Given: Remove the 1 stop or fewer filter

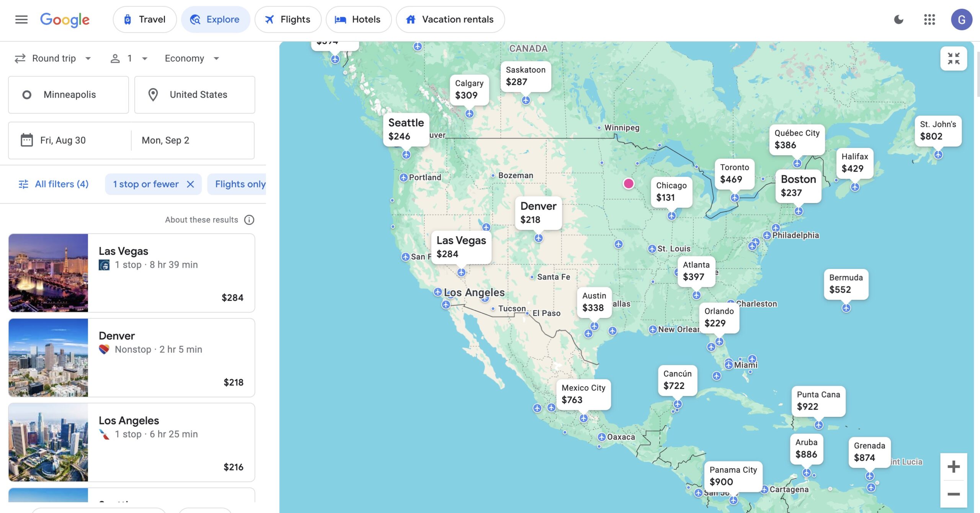Looking at the screenshot, I should coord(190,184).
